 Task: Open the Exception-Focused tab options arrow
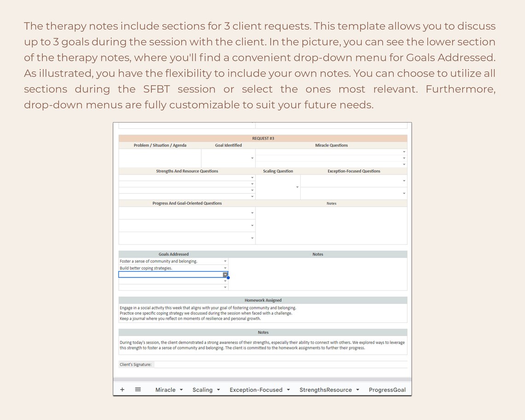click(289, 390)
